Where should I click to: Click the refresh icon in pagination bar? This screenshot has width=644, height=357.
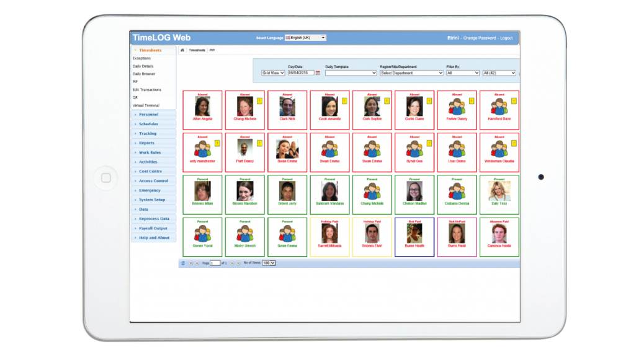(x=183, y=263)
